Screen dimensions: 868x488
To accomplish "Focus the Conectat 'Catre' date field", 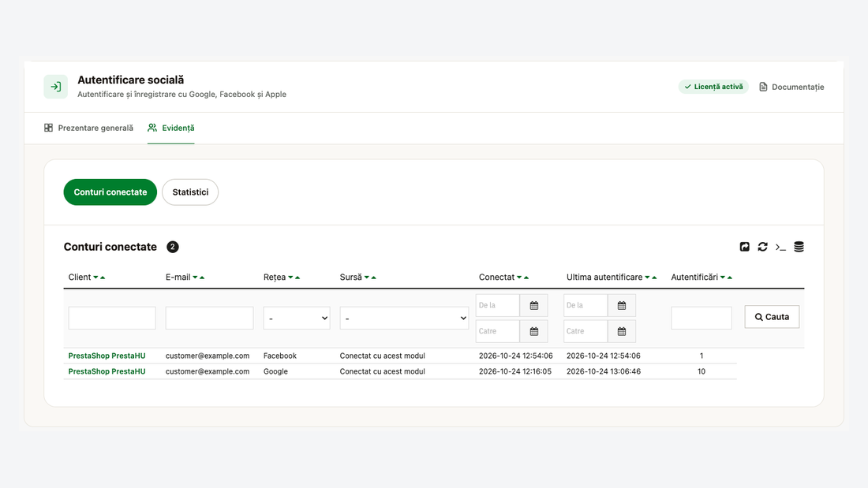I will click(x=498, y=331).
